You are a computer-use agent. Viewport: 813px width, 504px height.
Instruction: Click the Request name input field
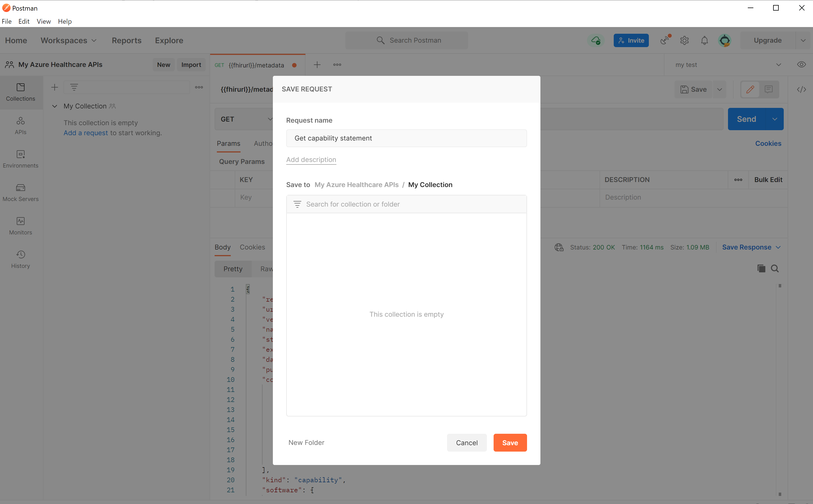(x=406, y=138)
